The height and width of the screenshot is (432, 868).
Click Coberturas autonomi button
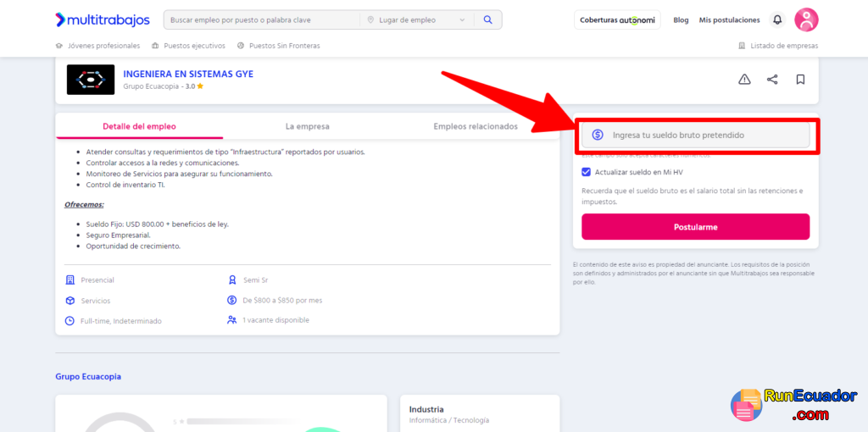click(617, 20)
